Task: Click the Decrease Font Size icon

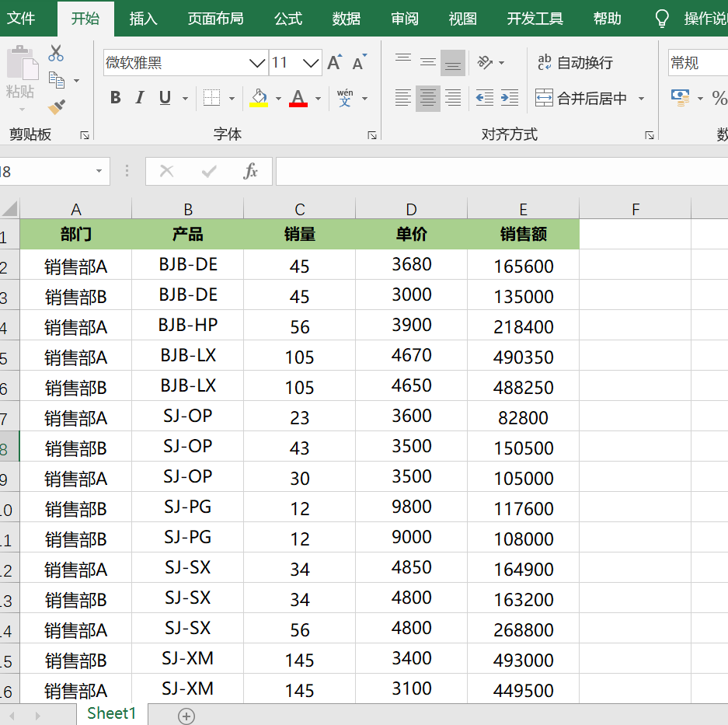Action: (359, 63)
